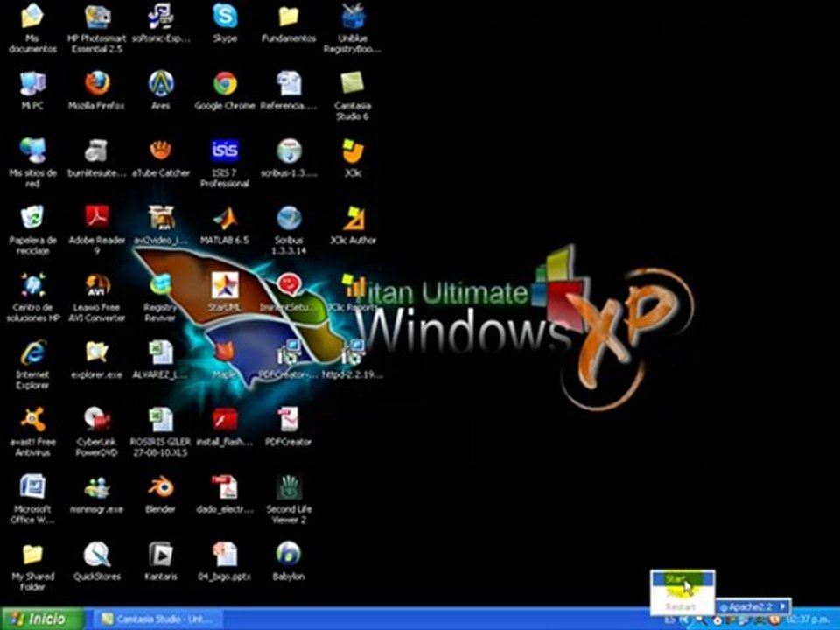Open the 04_bigo.pptx file

(x=225, y=562)
